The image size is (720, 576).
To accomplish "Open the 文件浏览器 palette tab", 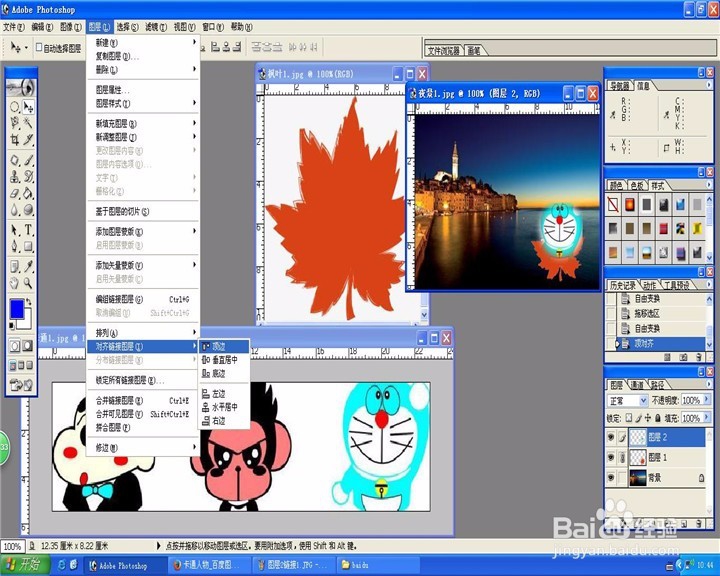I will [x=444, y=51].
